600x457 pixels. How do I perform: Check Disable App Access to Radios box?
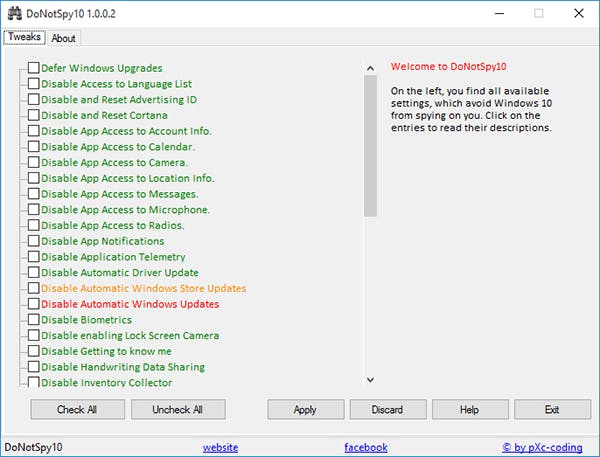coord(34,225)
